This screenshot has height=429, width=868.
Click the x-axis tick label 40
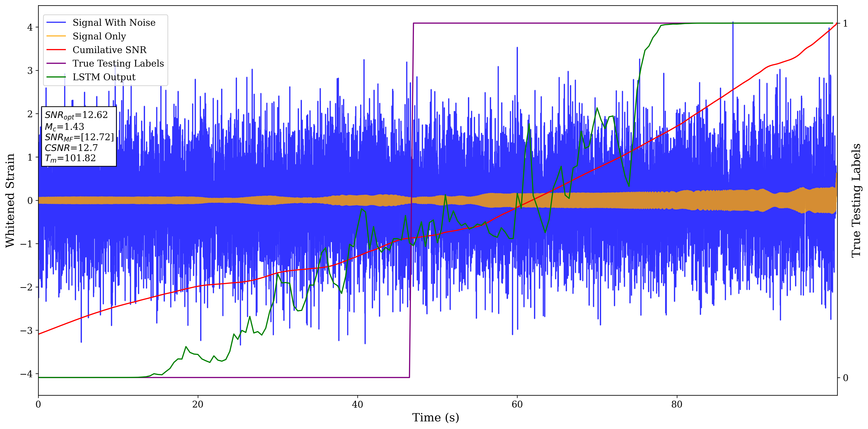[358, 404]
